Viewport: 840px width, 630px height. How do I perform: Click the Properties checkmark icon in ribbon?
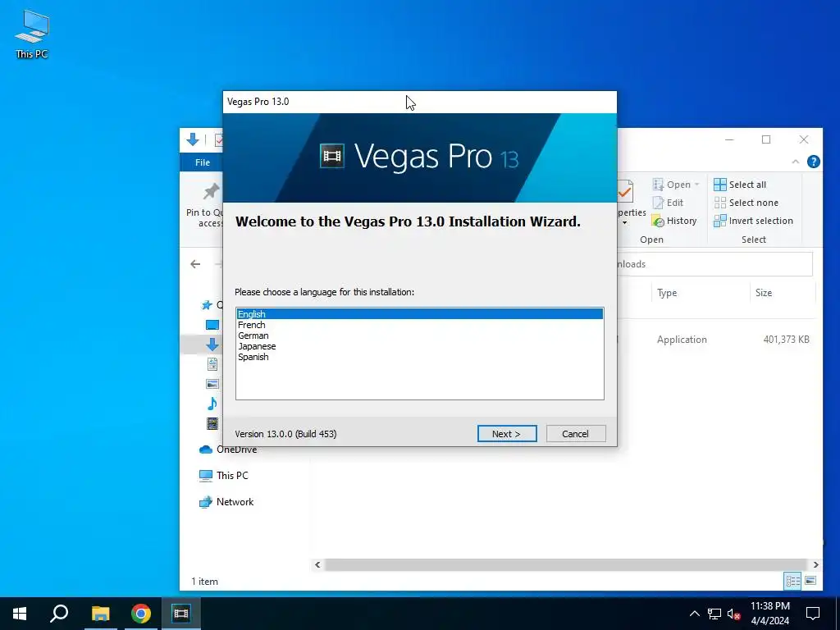(626, 192)
